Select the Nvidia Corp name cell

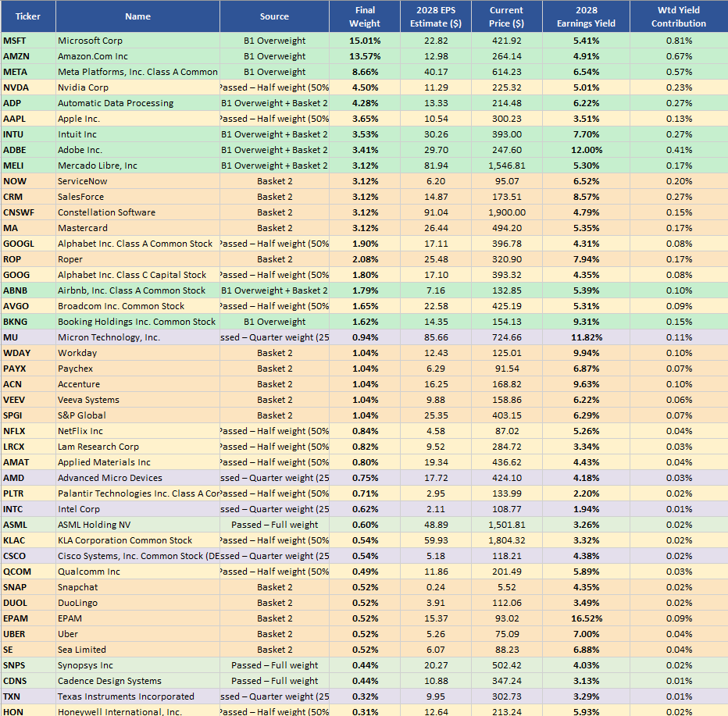click(137, 87)
